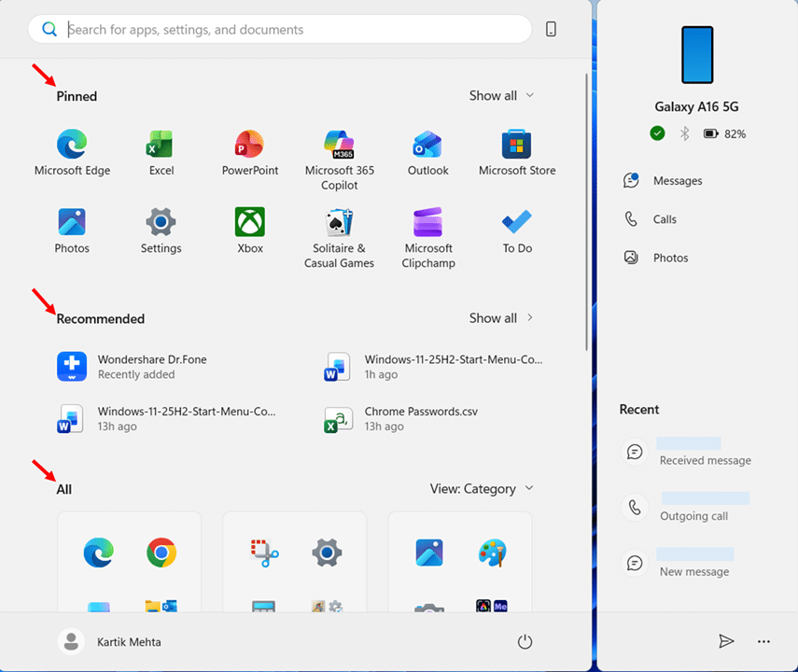
Task: Select Calls in the phone panel
Action: [x=665, y=219]
